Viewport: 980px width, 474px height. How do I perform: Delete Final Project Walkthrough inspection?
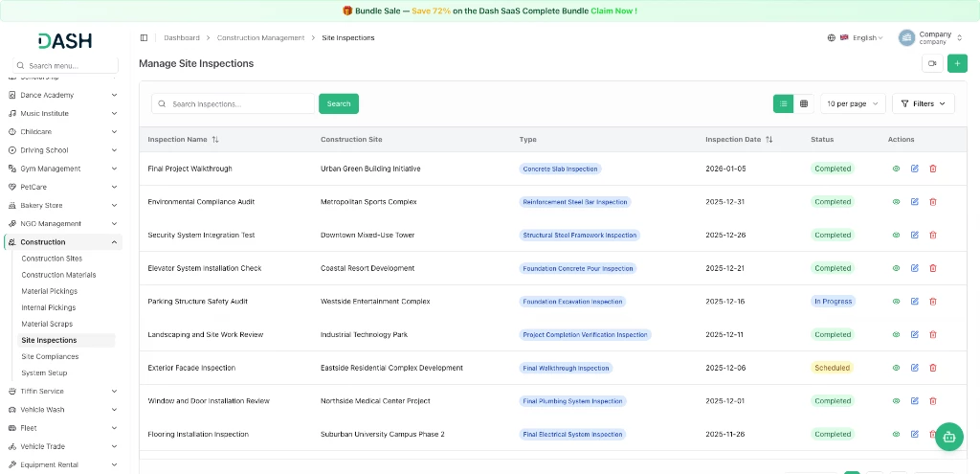click(933, 169)
